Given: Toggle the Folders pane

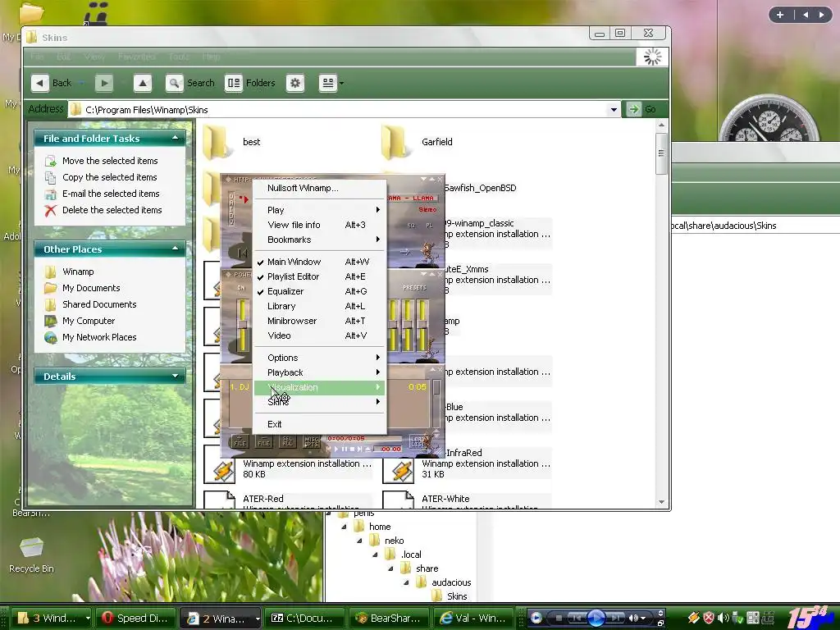Looking at the screenshot, I should 250,83.
